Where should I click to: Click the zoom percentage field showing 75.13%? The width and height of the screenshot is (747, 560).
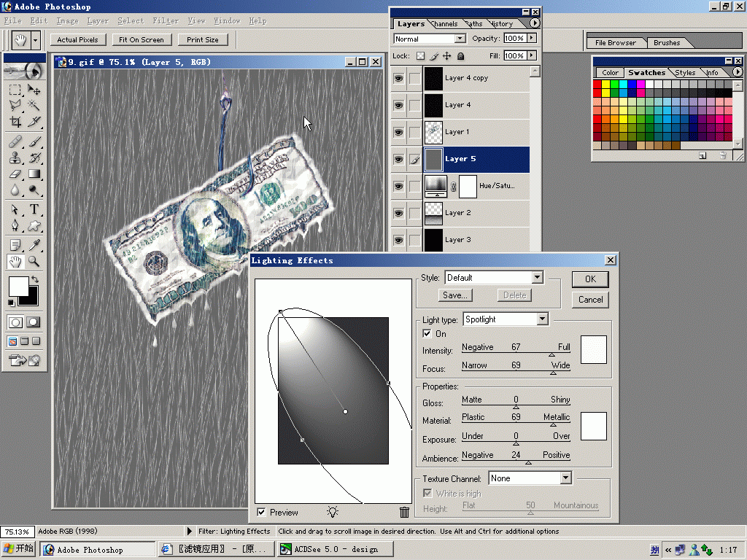point(17,532)
